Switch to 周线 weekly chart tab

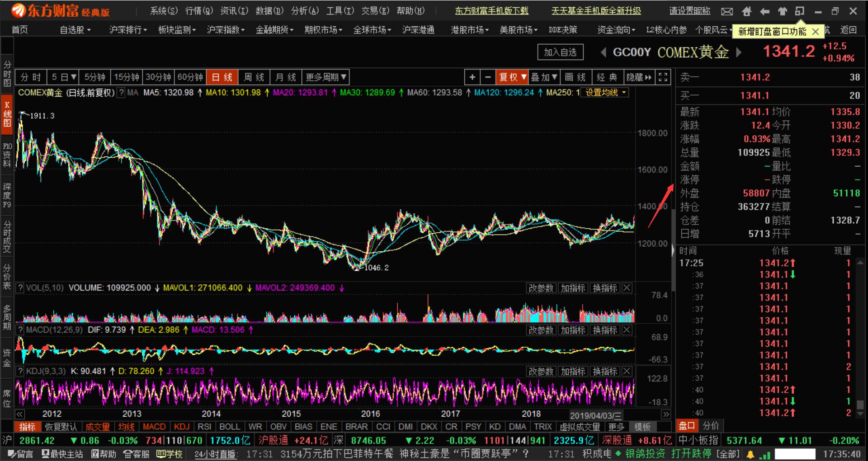(x=254, y=77)
